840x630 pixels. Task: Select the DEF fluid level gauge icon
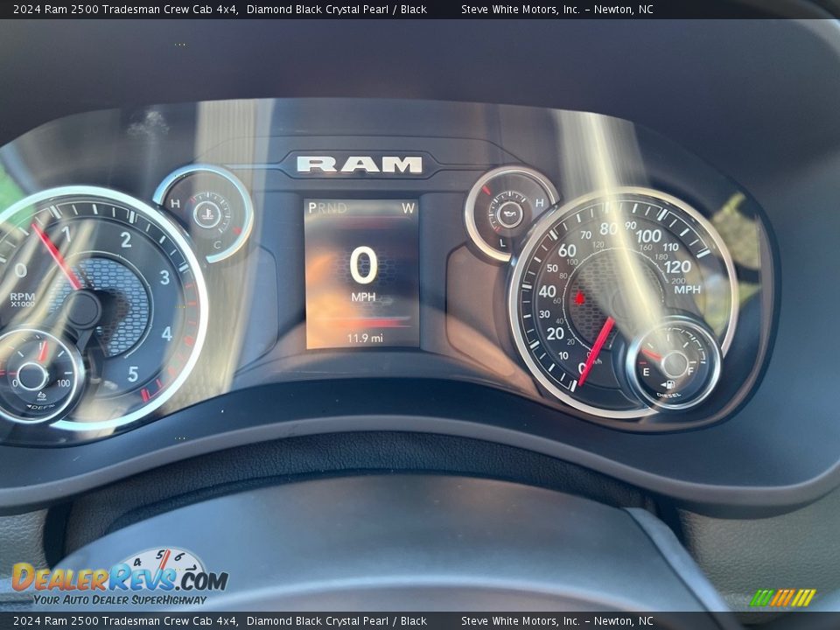(42, 395)
